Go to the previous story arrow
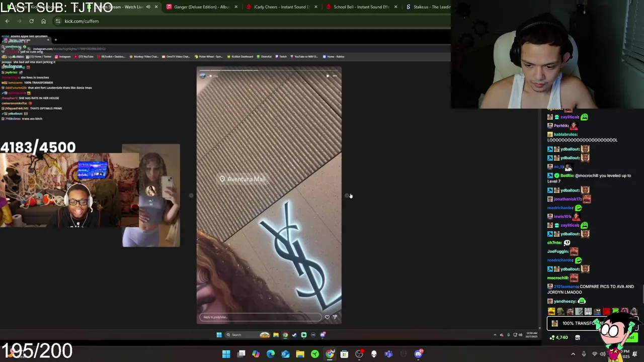This screenshot has height=362, width=644. [191, 196]
